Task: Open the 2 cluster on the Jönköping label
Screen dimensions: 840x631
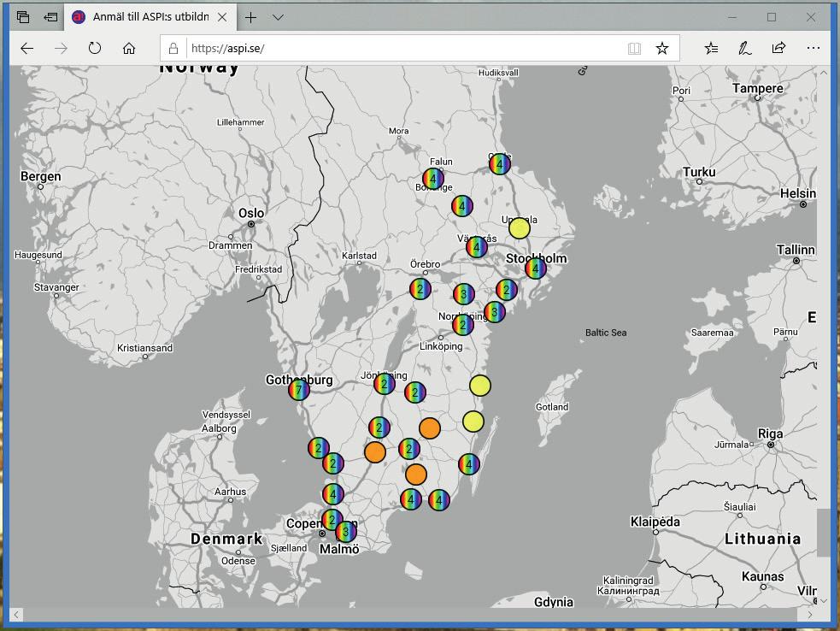Action: click(x=384, y=384)
